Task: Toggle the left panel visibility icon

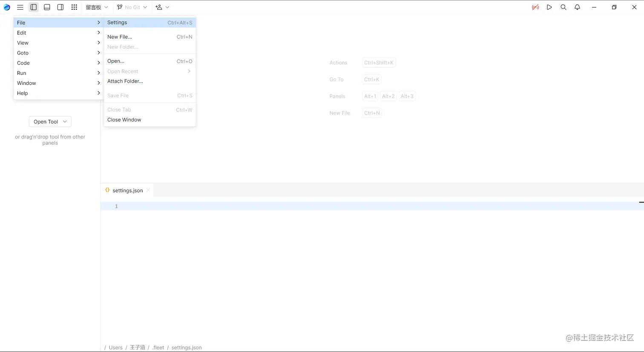Action: point(34,7)
